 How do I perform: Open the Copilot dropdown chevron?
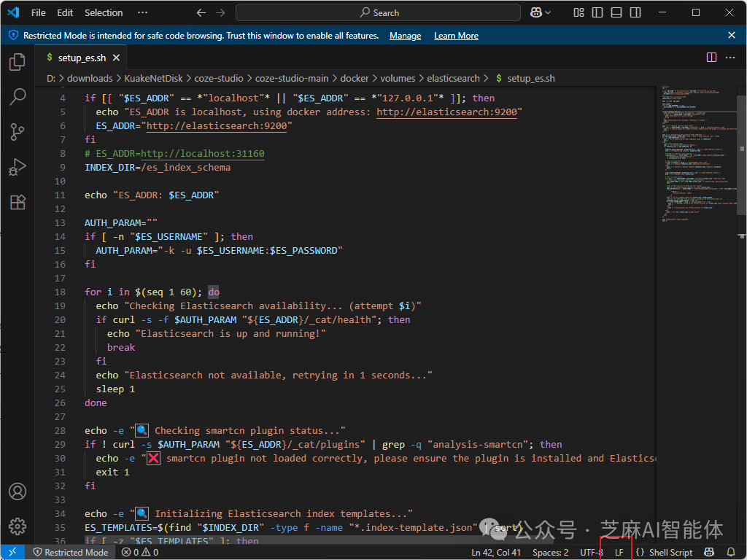pyautogui.click(x=548, y=13)
